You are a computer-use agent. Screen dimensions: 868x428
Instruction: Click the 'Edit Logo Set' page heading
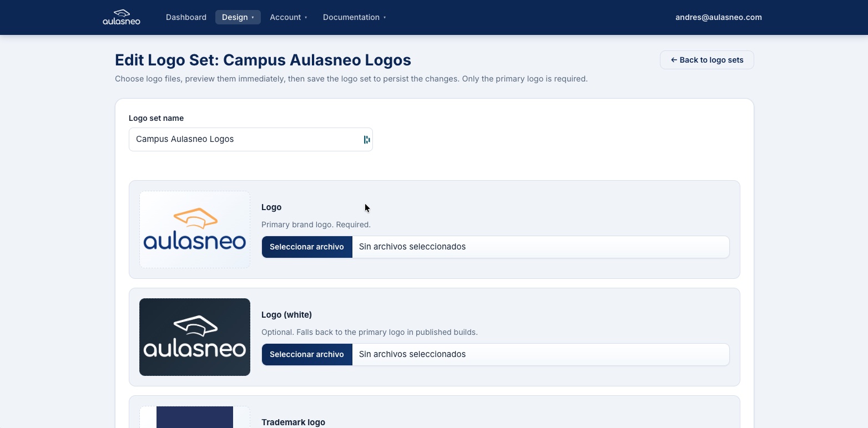(263, 60)
